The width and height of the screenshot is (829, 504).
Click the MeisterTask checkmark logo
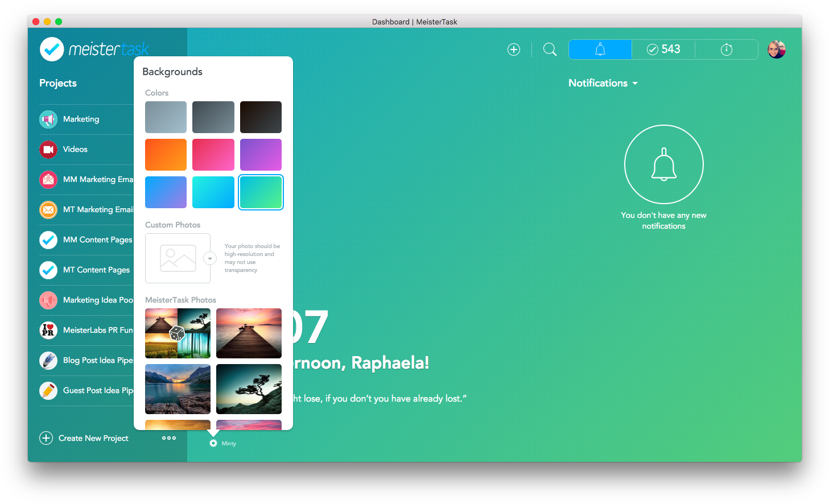pyautogui.click(x=52, y=49)
